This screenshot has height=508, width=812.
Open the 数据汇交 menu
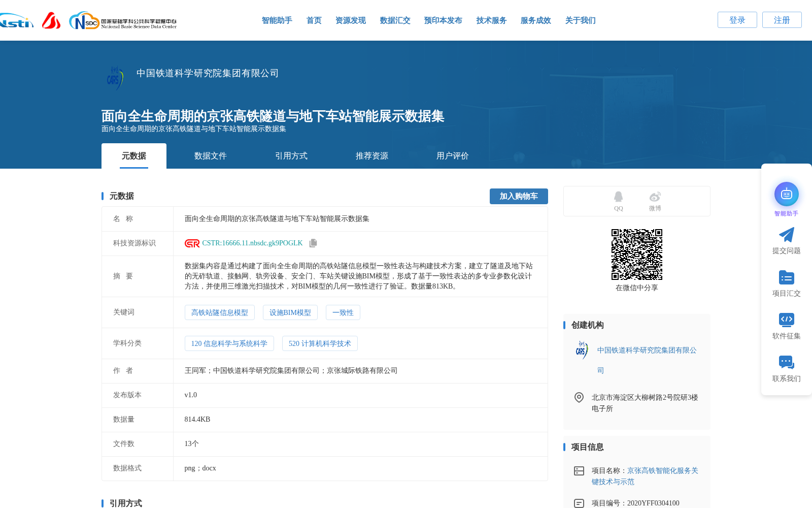[395, 20]
